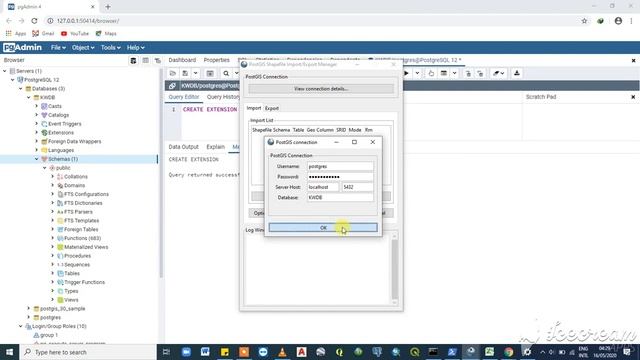Viewport: 640px width, 360px height.
Task: Click the View Data grid icon in Browser header
Action: 146,60
